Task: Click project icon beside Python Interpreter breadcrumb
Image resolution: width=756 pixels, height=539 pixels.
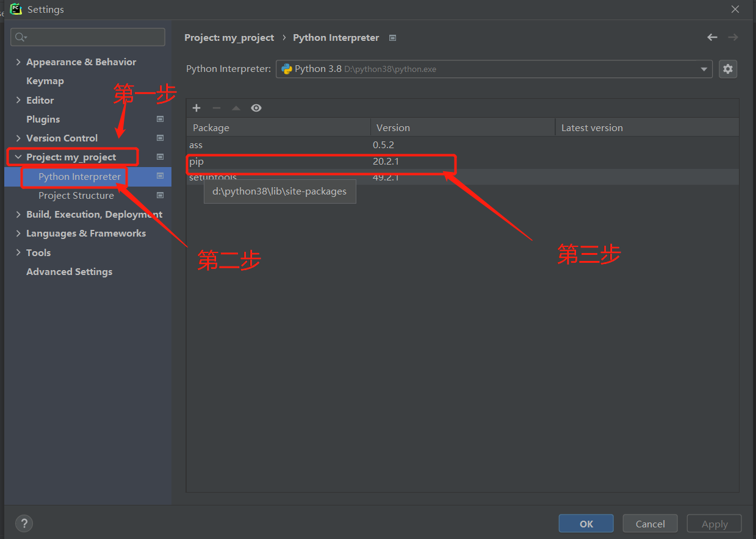Action: (x=392, y=38)
